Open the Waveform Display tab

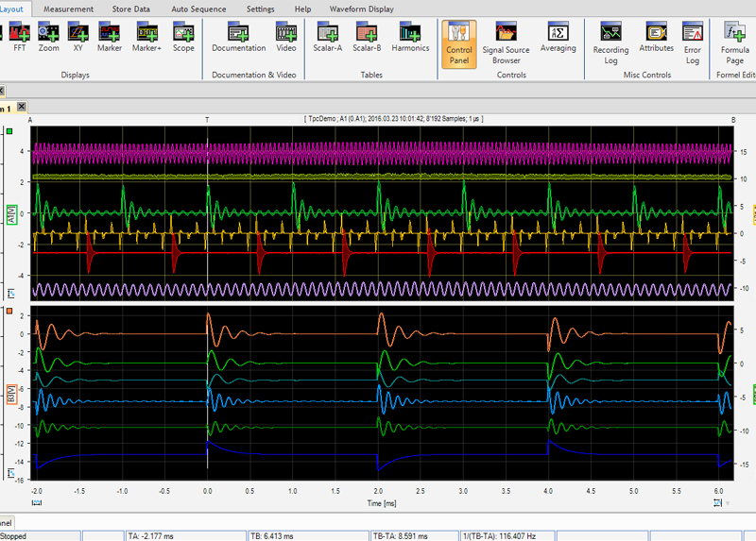(x=362, y=8)
